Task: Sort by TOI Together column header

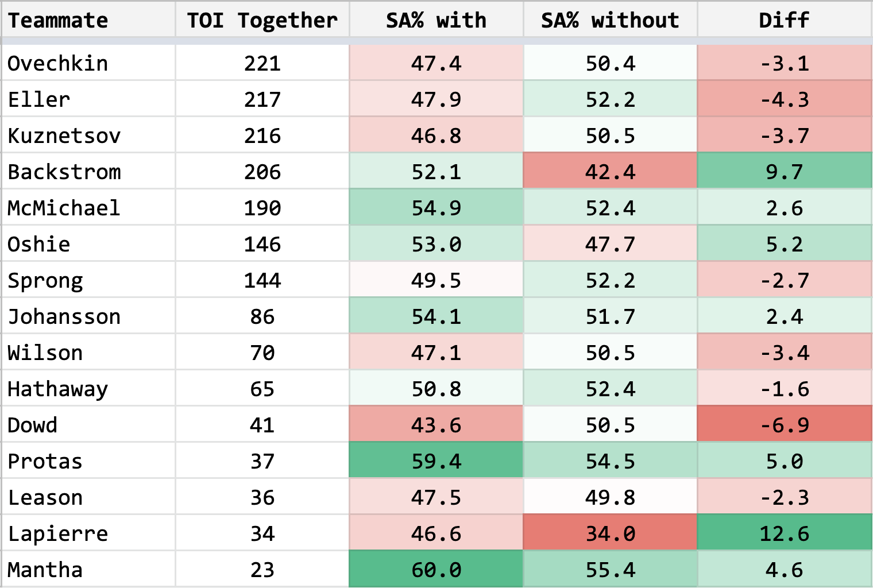Action: [262, 20]
